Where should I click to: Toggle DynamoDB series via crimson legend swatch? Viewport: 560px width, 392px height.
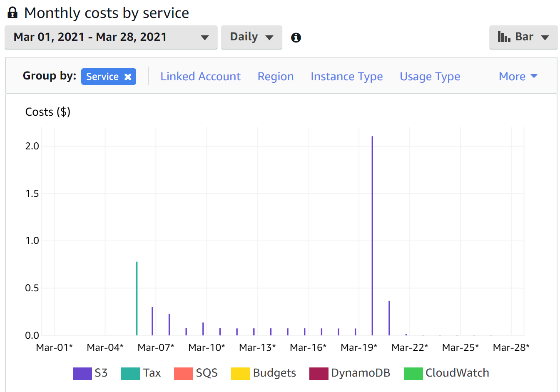coord(319,373)
